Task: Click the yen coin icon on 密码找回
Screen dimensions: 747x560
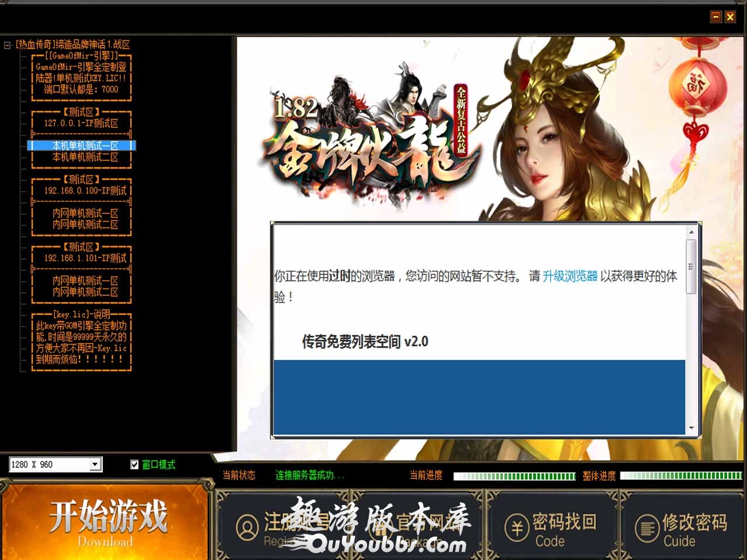Action: point(517,527)
